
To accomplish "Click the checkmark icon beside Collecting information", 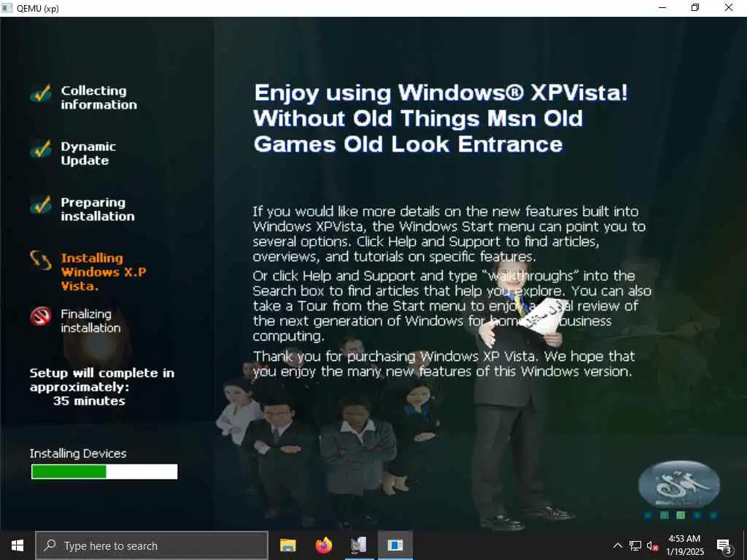I will click(x=41, y=93).
